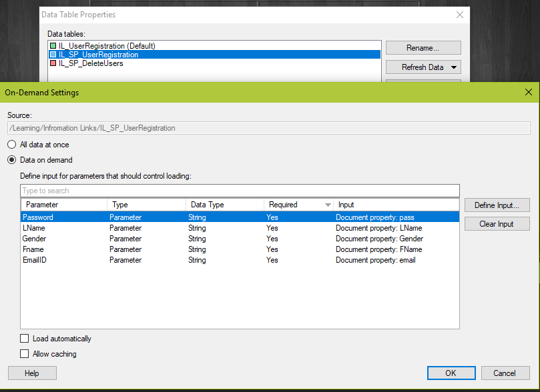Close the On-Demand Settings dialog
The width and height of the screenshot is (540, 392).
528,93
